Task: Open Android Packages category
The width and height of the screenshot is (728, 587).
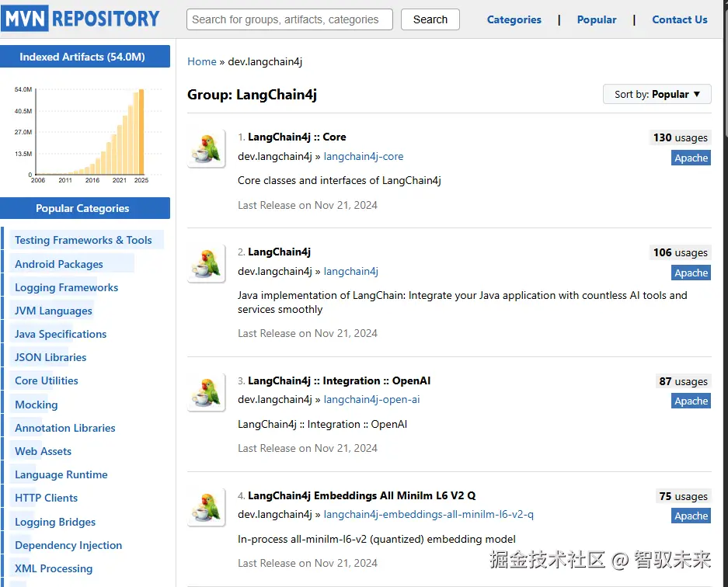Action: tap(59, 264)
